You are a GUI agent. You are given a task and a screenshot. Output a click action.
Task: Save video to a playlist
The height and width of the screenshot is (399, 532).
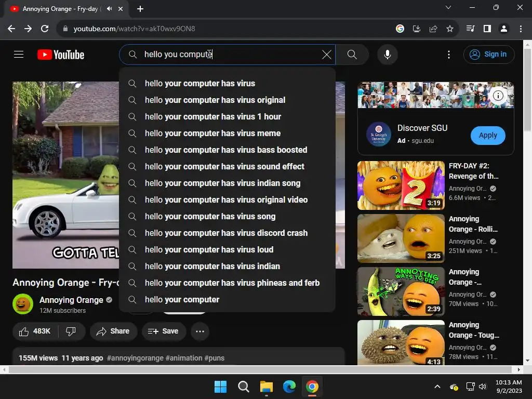[163, 331]
